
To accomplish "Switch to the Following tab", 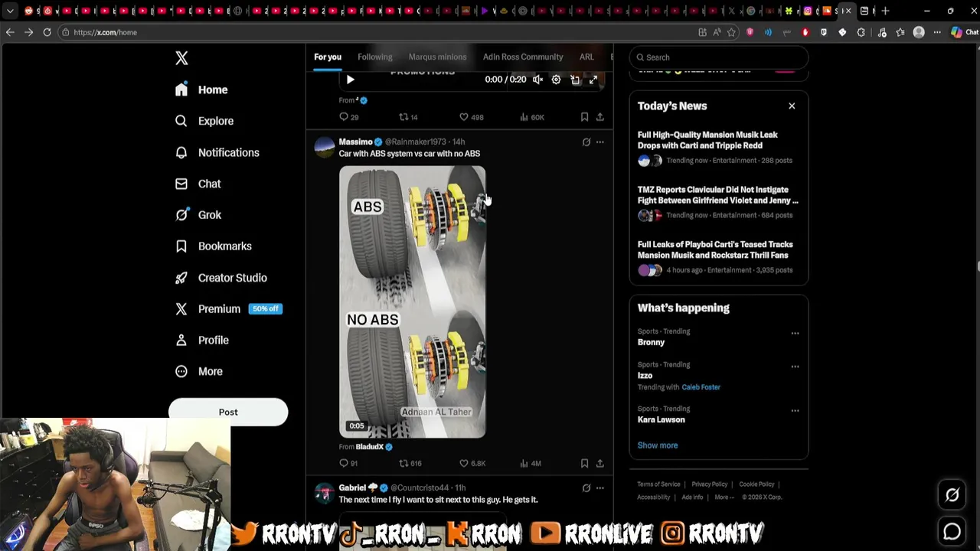I will (375, 57).
